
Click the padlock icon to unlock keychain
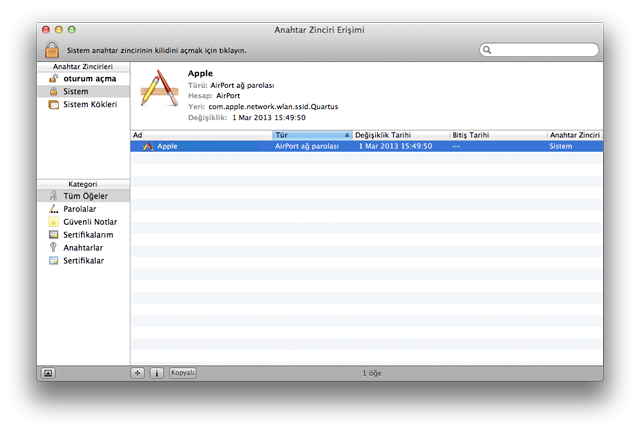[x=52, y=49]
